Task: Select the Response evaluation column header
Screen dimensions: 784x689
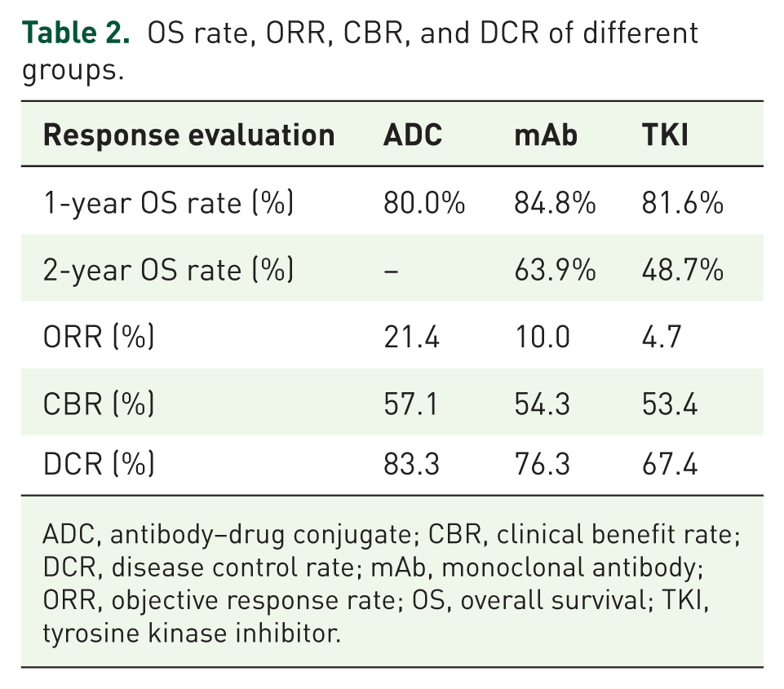Action: [188, 135]
